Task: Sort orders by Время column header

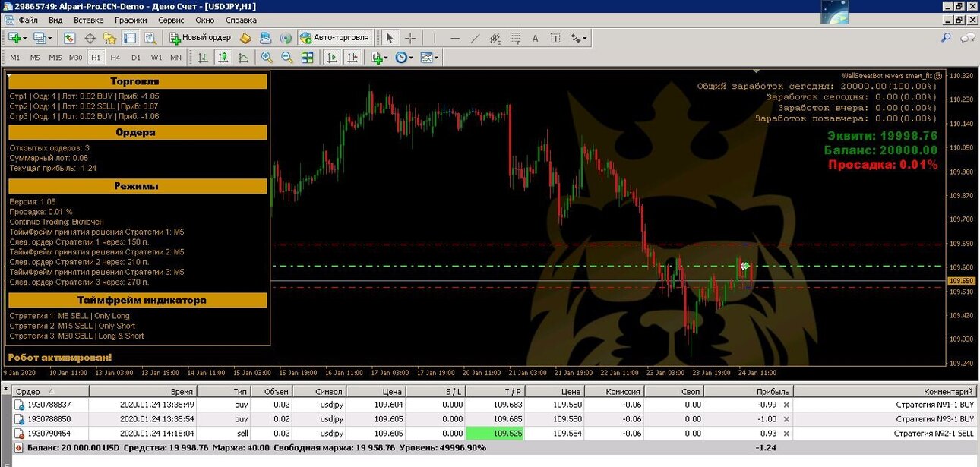Action: 143,391
